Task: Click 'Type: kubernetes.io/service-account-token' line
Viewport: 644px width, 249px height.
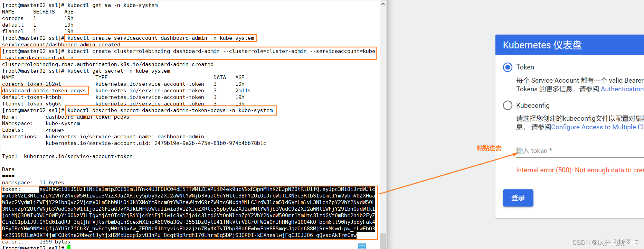Action: click(67, 156)
